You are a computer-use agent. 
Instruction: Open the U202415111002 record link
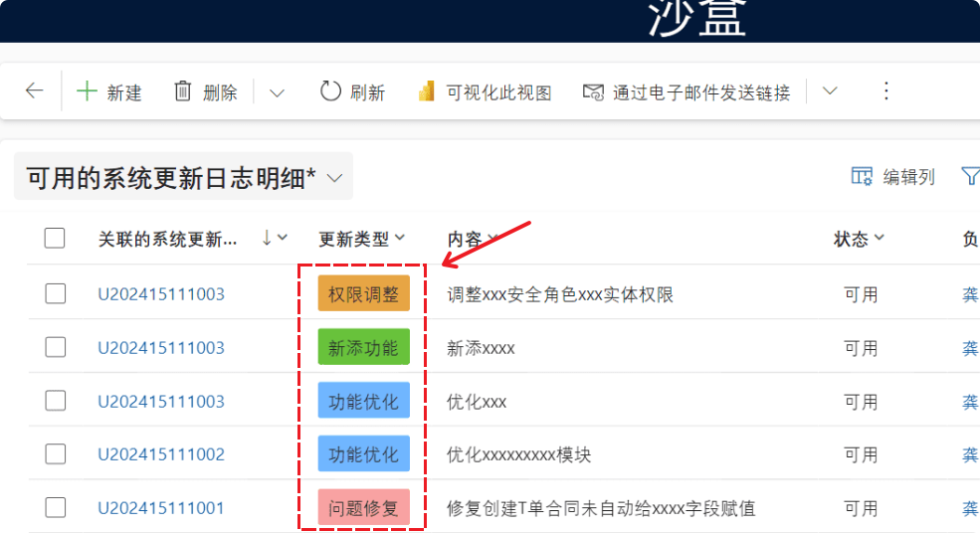pyautogui.click(x=160, y=454)
